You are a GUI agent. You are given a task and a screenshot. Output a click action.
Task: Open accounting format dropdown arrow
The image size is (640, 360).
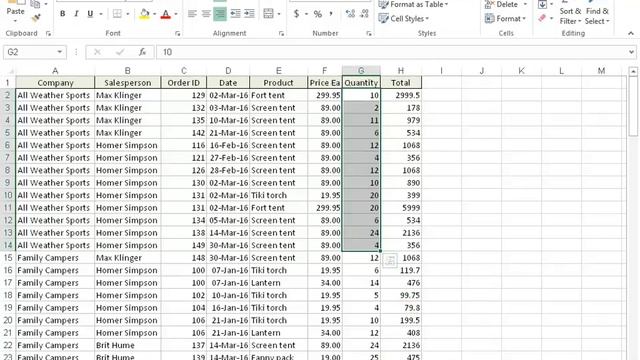point(306,14)
